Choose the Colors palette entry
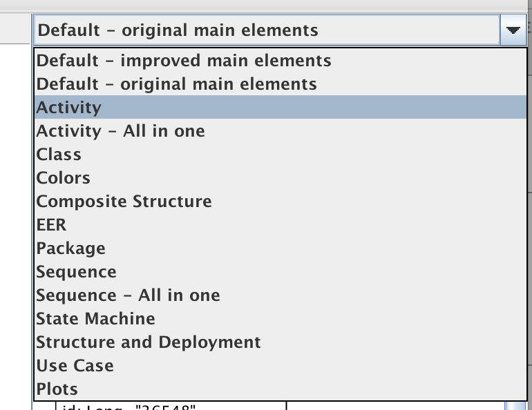 tap(281, 177)
